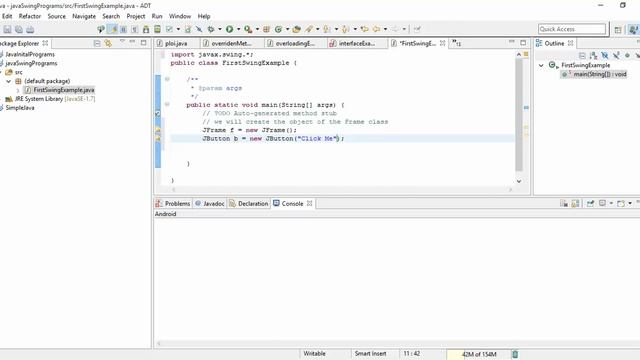
Task: Collapse the default package tree node
Action: pos(9,81)
